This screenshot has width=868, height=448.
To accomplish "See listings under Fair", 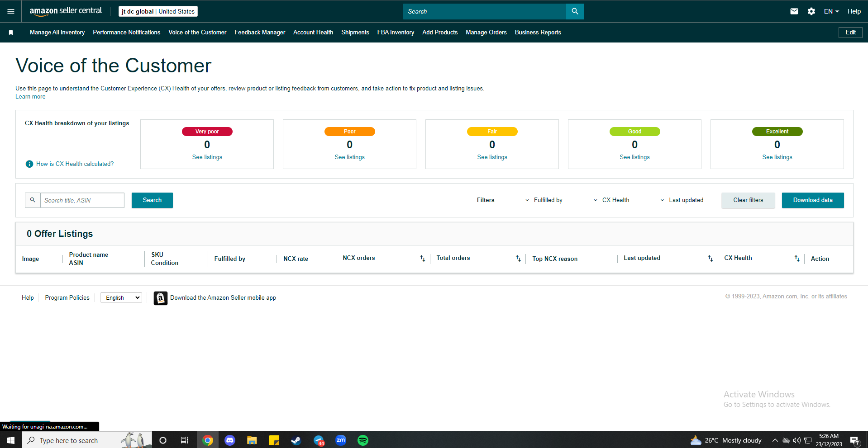I will click(492, 157).
